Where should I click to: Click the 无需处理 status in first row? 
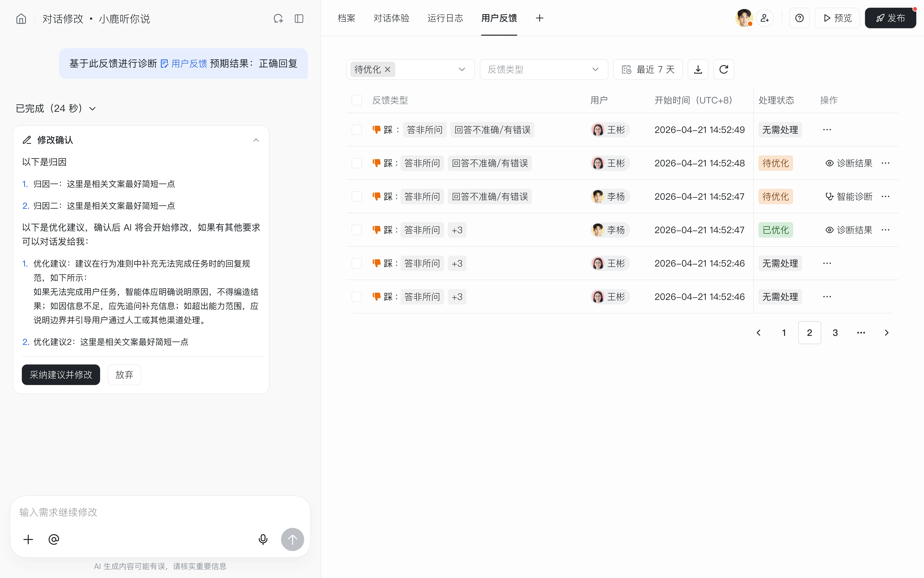tap(780, 130)
